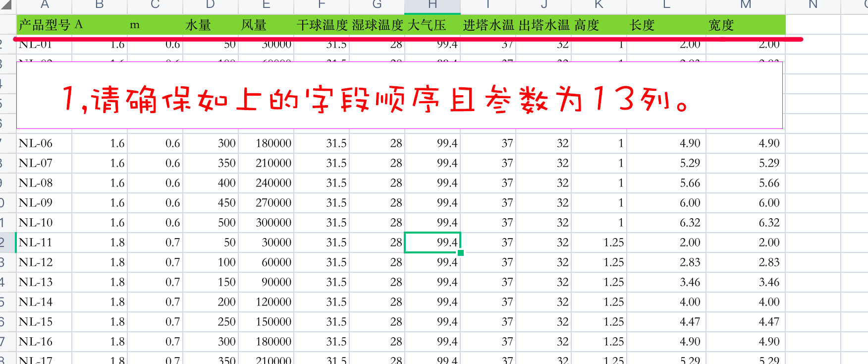The image size is (868, 364).
Task: Click the 大气压 header cell
Action: pos(433,25)
